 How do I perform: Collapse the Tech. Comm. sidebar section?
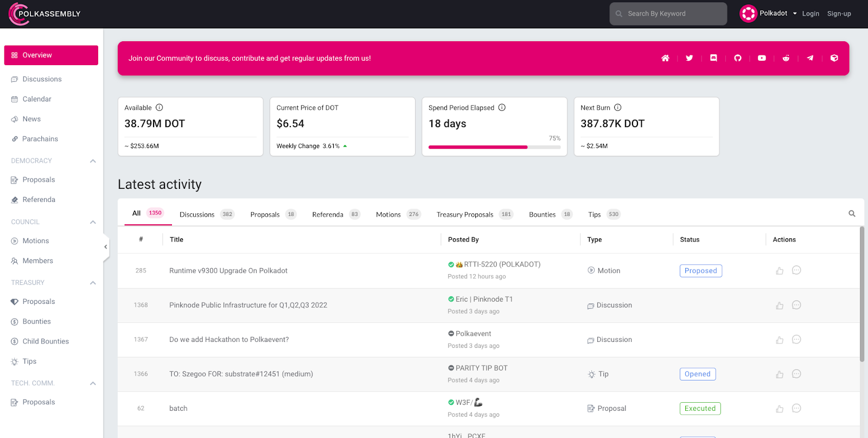click(x=93, y=383)
